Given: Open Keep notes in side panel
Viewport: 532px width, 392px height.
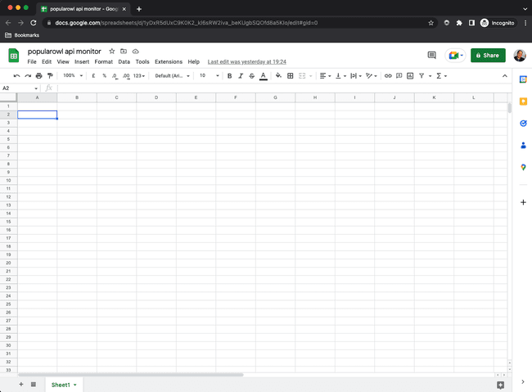Looking at the screenshot, I should click(x=523, y=101).
